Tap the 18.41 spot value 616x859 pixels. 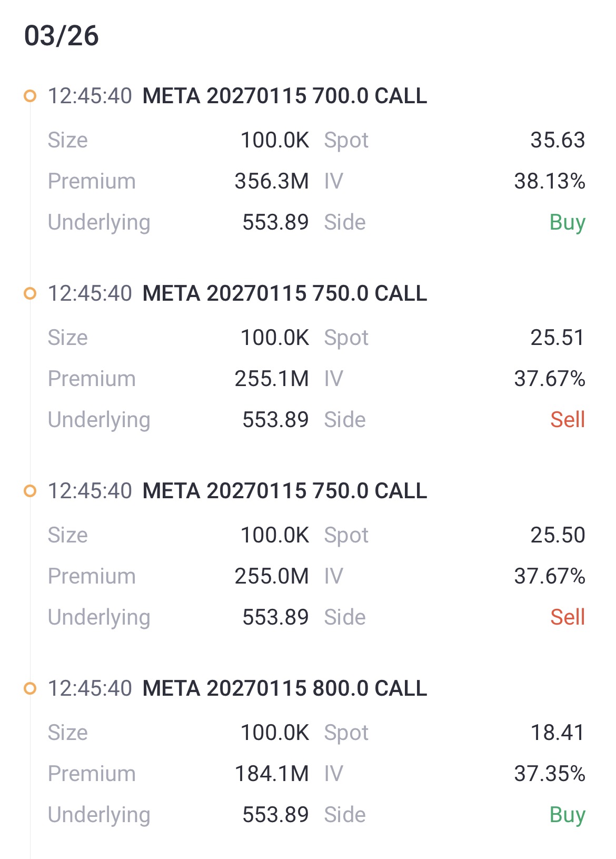[x=558, y=733]
